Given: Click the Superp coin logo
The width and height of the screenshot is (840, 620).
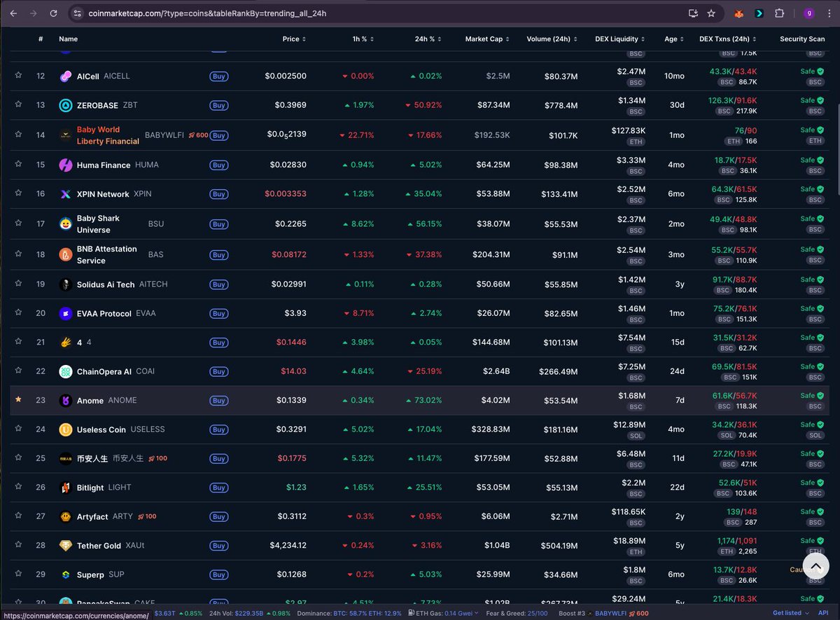Looking at the screenshot, I should tap(65, 574).
